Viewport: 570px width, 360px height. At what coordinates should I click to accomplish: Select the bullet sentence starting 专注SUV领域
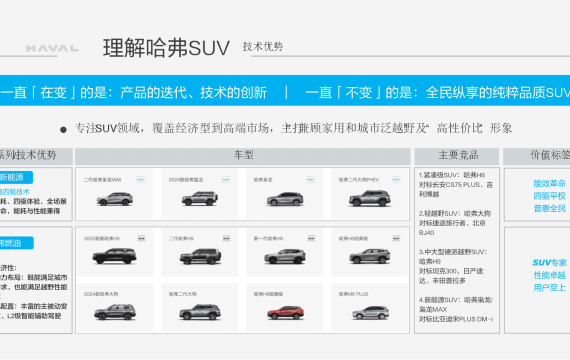(293, 128)
